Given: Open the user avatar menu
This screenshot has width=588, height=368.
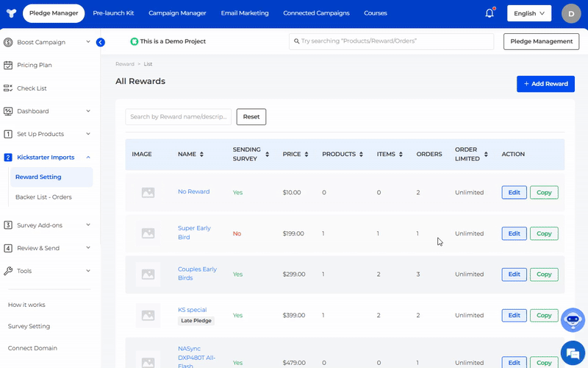Looking at the screenshot, I should click(x=570, y=13).
